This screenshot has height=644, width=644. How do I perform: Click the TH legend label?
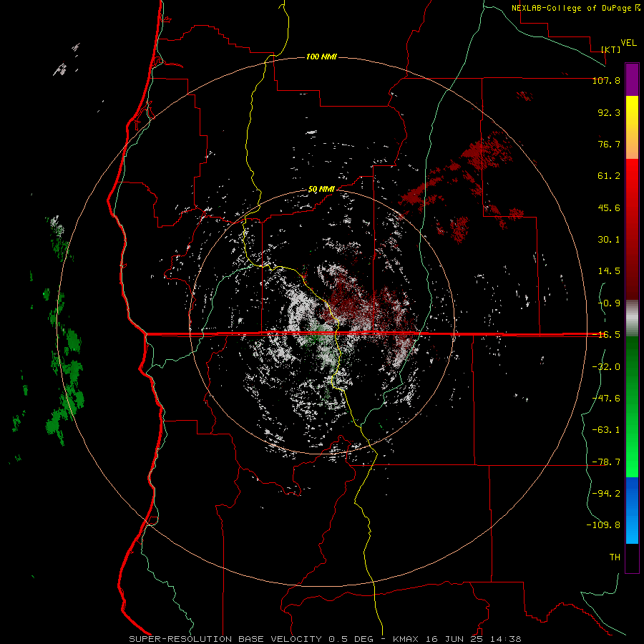pyautogui.click(x=615, y=557)
